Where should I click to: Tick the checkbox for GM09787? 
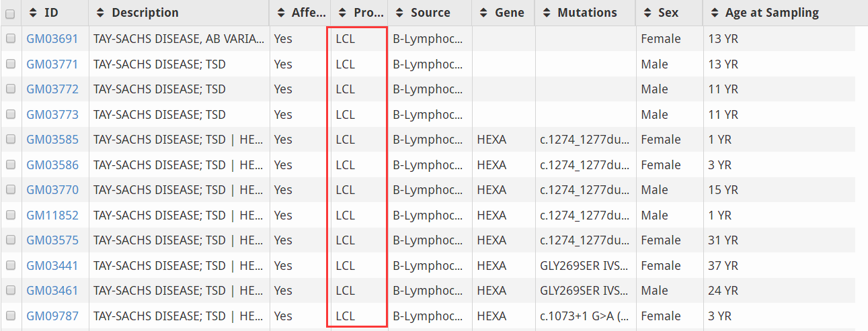(11, 316)
